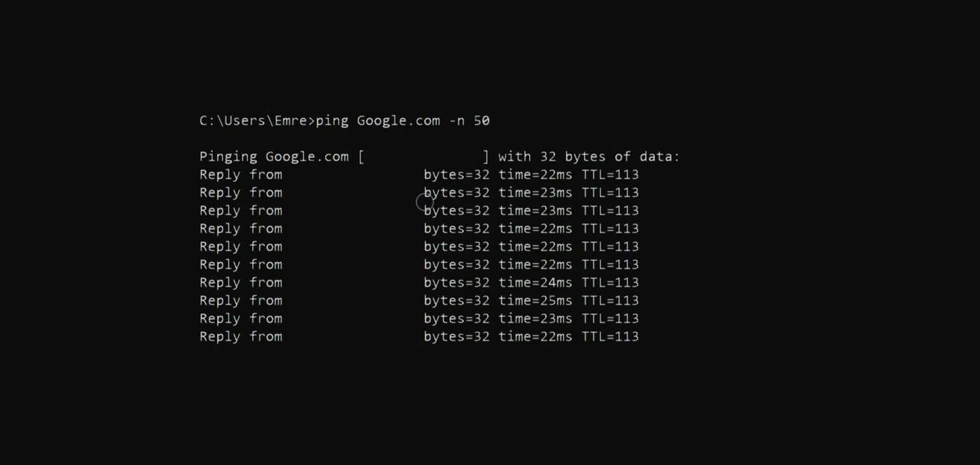Click "Google.com" in the typed command line
Image resolution: width=980 pixels, height=465 pixels.
click(398, 121)
